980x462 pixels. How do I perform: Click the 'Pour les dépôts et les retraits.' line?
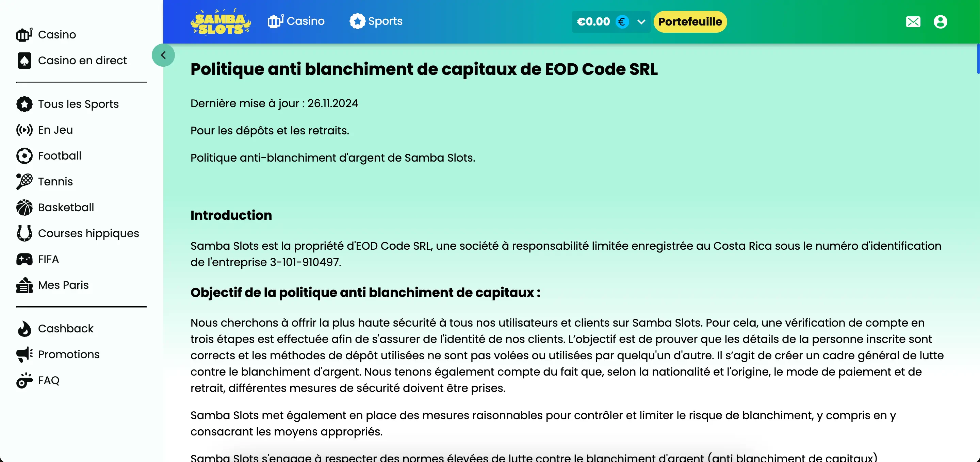270,131
